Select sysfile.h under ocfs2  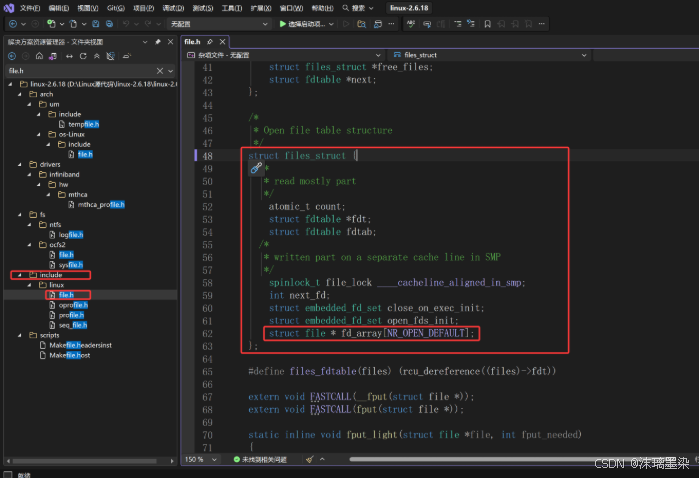[x=71, y=265]
